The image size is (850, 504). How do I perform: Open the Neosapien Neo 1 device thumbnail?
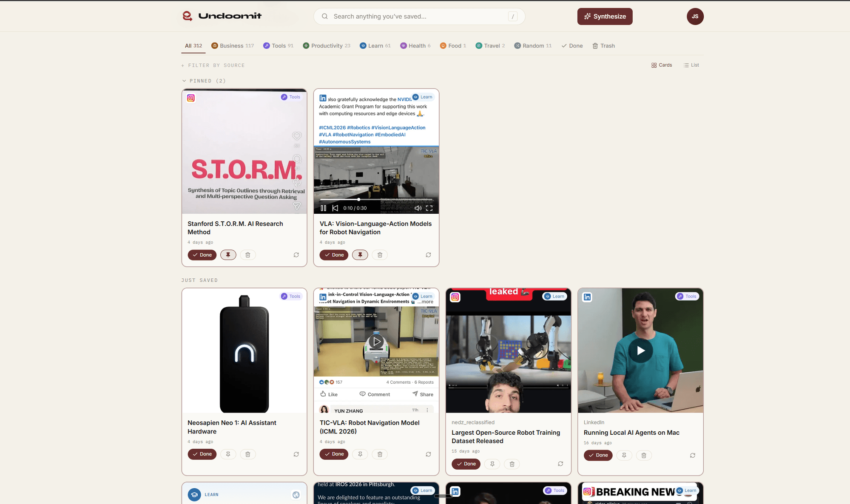[x=244, y=351]
